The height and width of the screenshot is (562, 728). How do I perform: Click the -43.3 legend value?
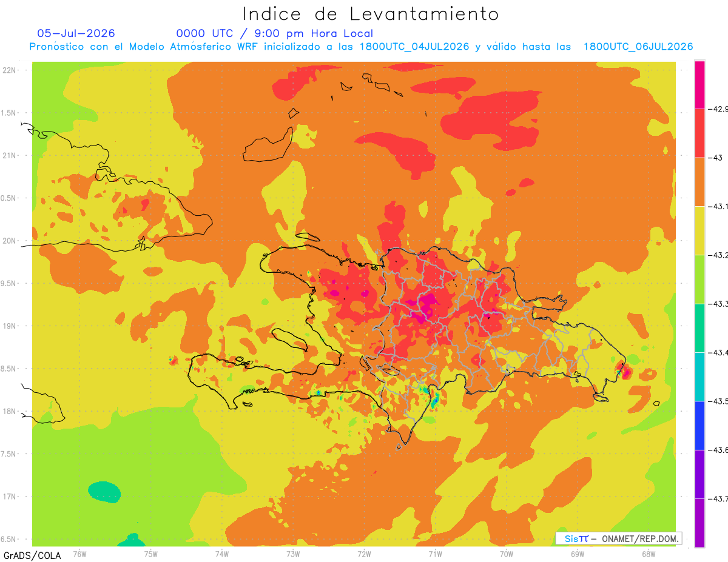[717, 304]
